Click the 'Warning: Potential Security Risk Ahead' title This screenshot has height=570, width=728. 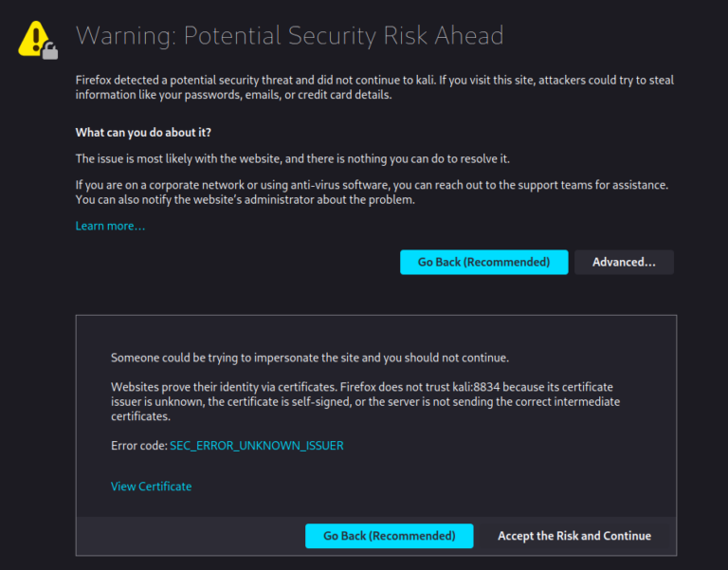click(289, 36)
